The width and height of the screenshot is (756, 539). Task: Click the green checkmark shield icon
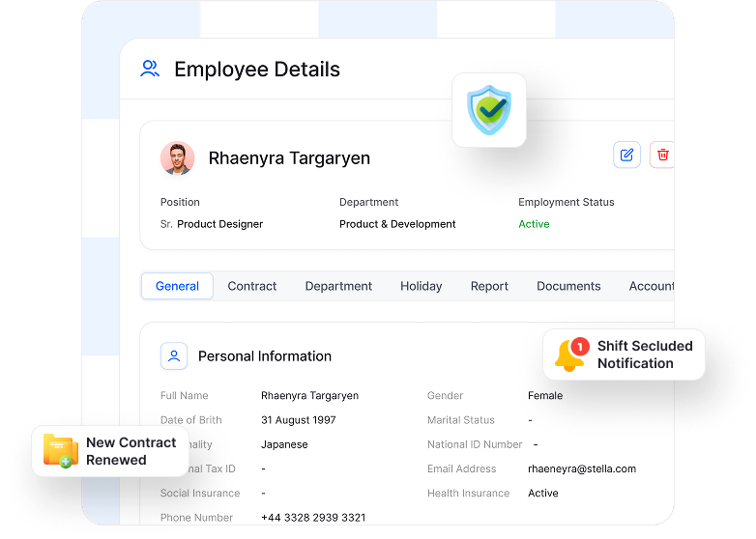pos(489,110)
